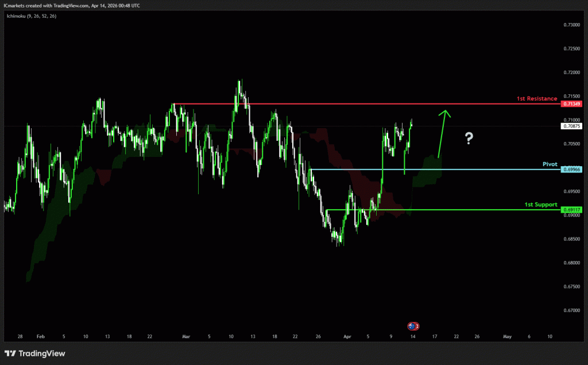588x365 pixels.
Task: Click the ICmarkets TradingView.com header text
Action: pos(71,5)
